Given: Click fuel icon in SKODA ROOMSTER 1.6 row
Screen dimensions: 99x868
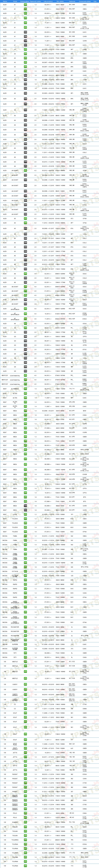Looking at the screenshot, I should pyautogui.click(x=25, y=635).
